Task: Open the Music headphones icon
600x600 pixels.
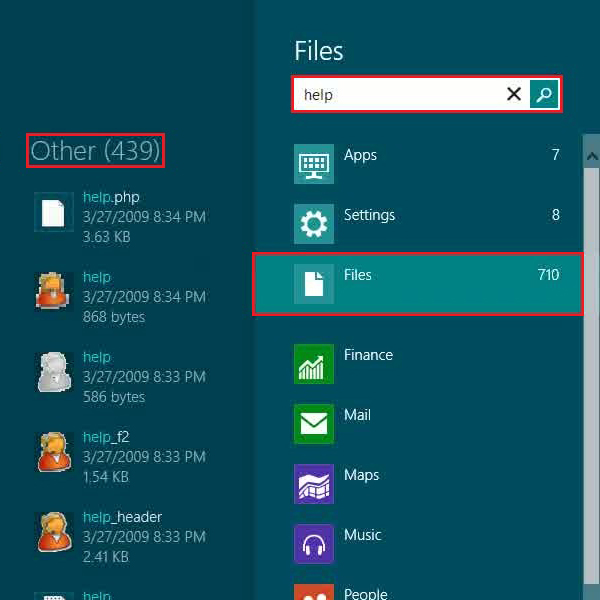Action: (314, 544)
